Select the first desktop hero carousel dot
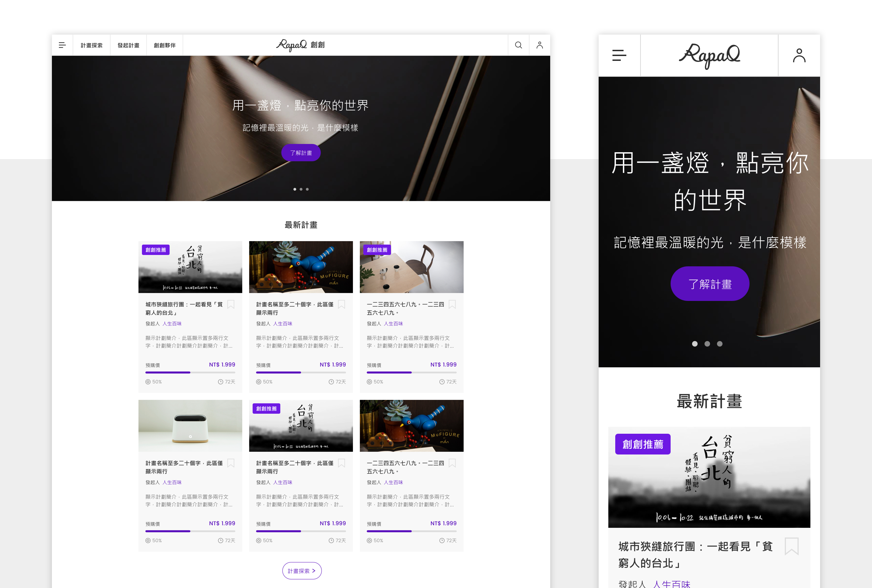 tap(295, 190)
